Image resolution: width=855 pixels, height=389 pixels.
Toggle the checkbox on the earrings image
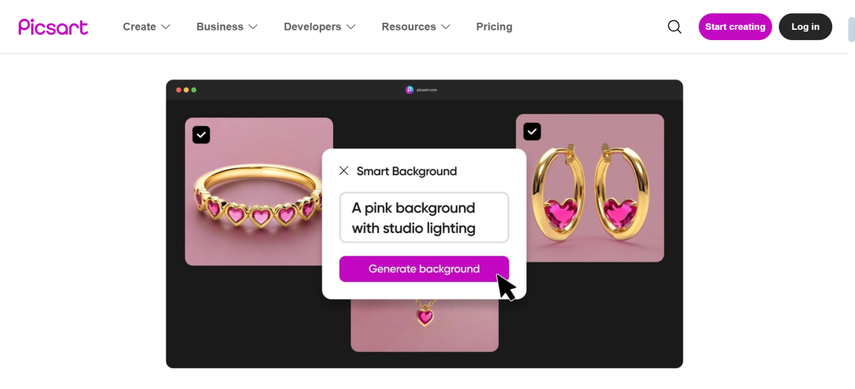532,131
